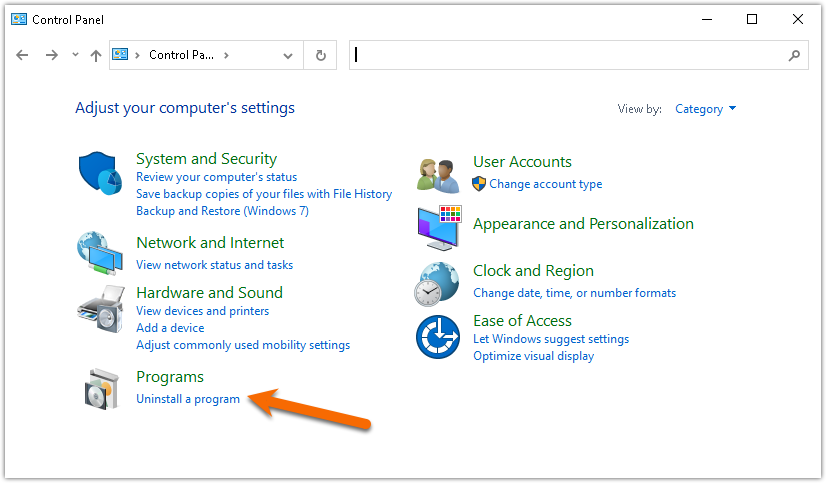Viewport: 826px width, 483px height.
Task: Open Clock and Region category heading
Action: (533, 271)
